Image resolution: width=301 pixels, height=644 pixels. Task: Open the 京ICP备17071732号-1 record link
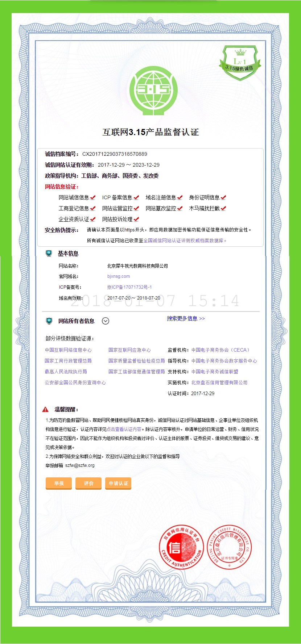coord(129,287)
